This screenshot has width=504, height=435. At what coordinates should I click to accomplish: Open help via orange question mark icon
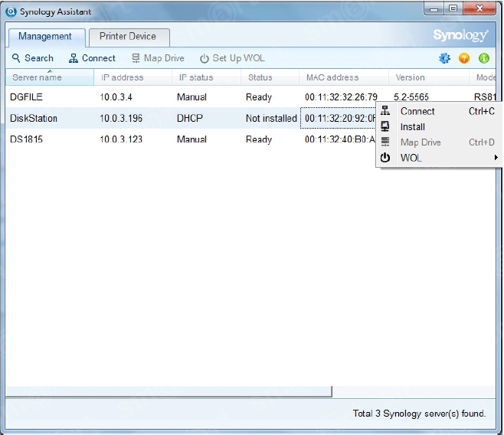(x=464, y=58)
